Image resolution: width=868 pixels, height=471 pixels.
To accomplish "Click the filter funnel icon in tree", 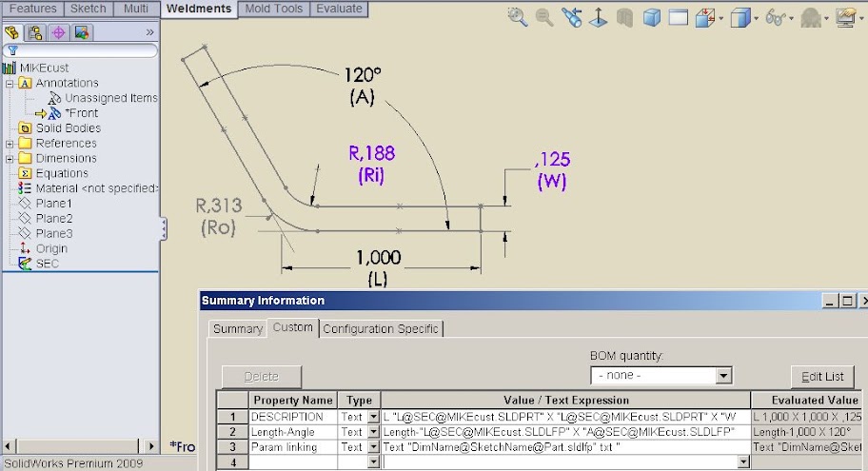I will pos(12,50).
